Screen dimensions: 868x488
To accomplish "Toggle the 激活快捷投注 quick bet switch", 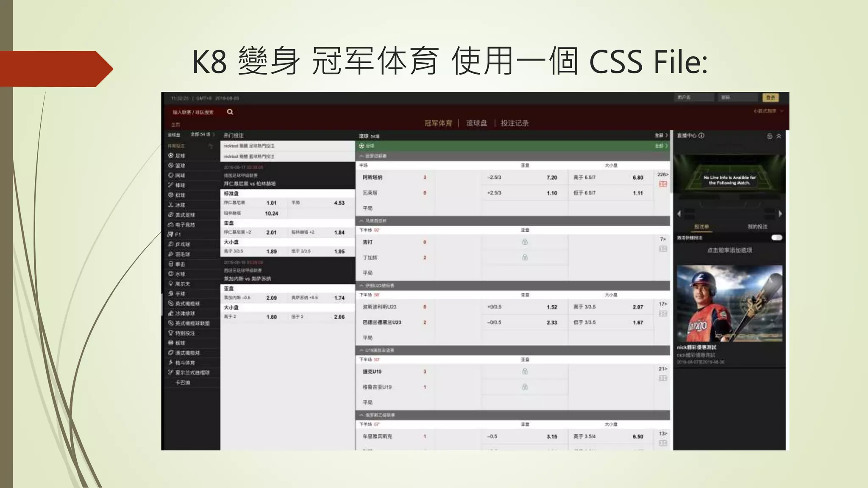I will click(x=776, y=238).
